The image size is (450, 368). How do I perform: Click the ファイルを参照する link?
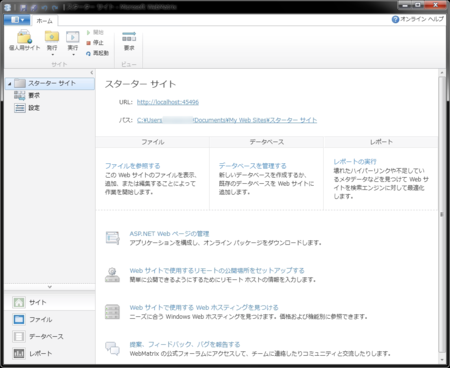click(133, 166)
